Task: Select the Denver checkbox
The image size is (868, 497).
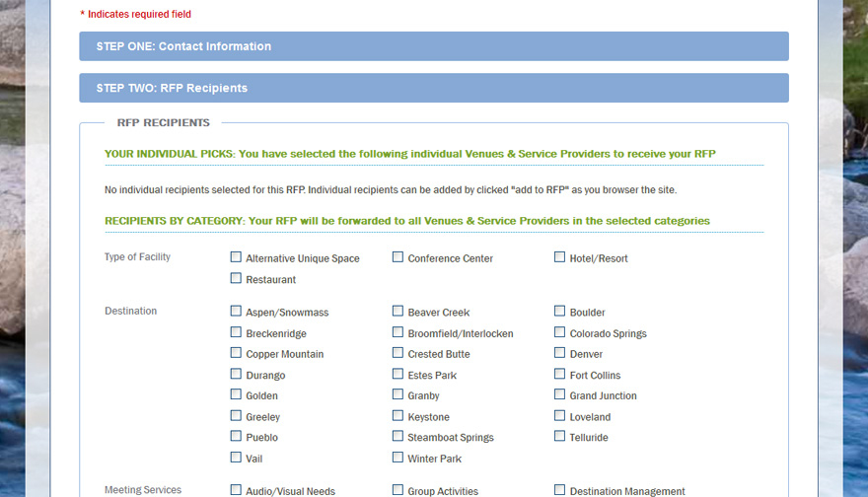Action: 559,353
